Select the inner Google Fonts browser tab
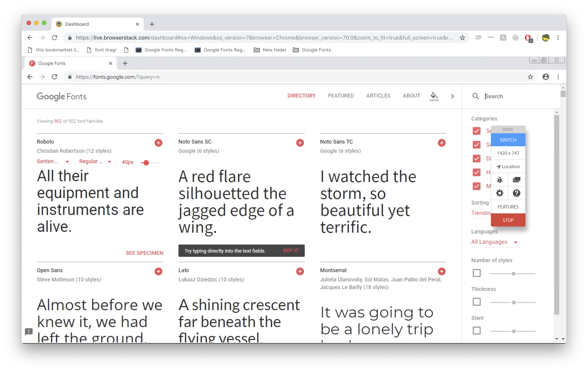Viewport: 588px width, 372px height. [x=71, y=63]
